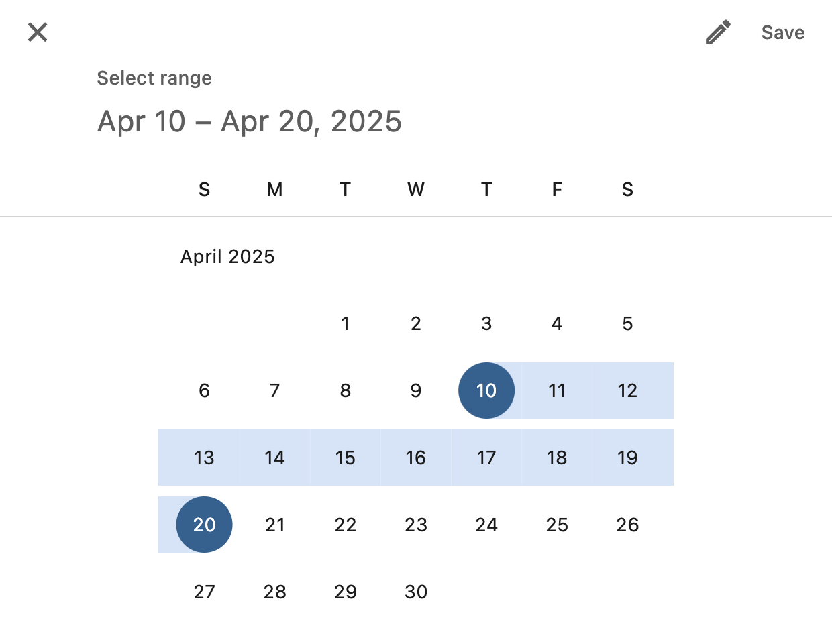This screenshot has height=644, width=832.
Task: Select April 1 on the calendar
Action: (x=346, y=323)
